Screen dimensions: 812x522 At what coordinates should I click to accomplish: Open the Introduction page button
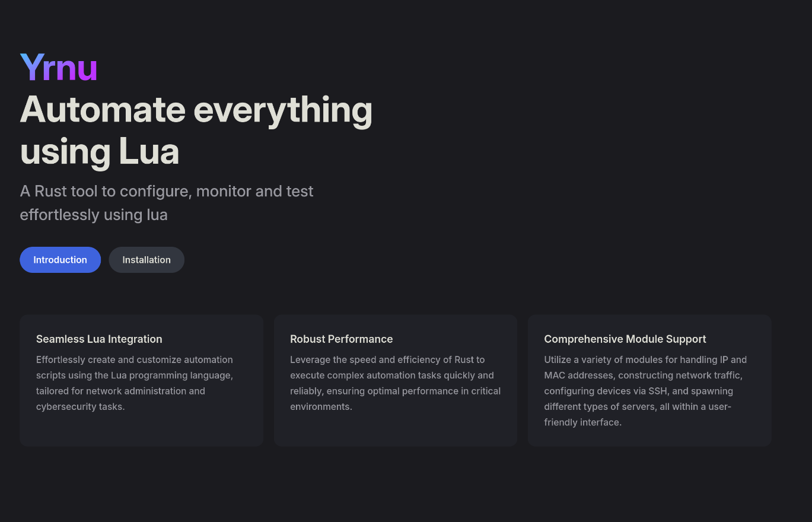click(x=60, y=260)
